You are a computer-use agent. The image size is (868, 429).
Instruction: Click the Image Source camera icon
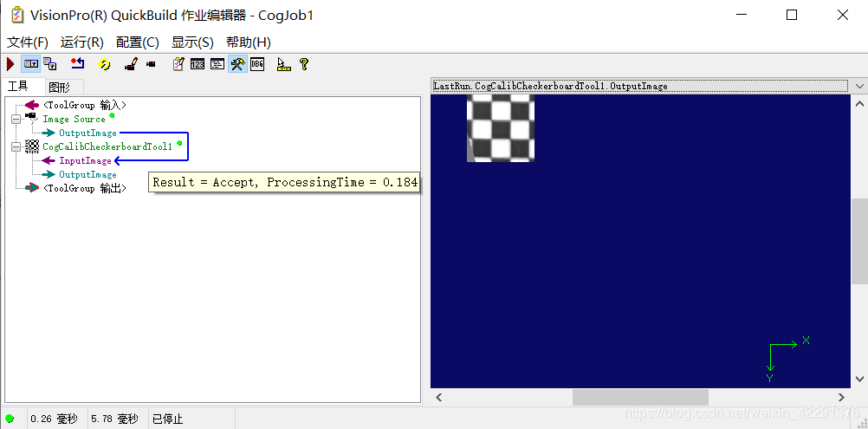[31, 118]
